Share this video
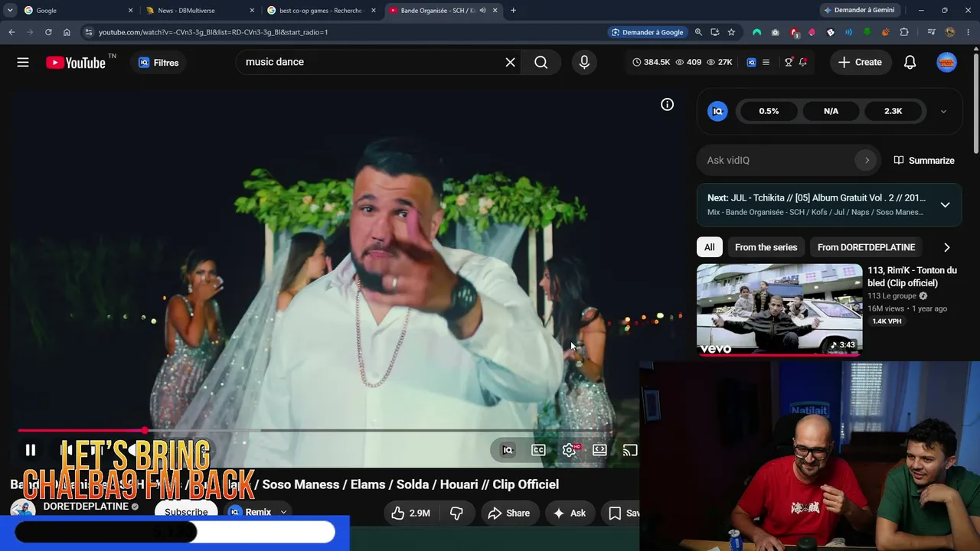Image resolution: width=980 pixels, height=551 pixels. [x=508, y=513]
